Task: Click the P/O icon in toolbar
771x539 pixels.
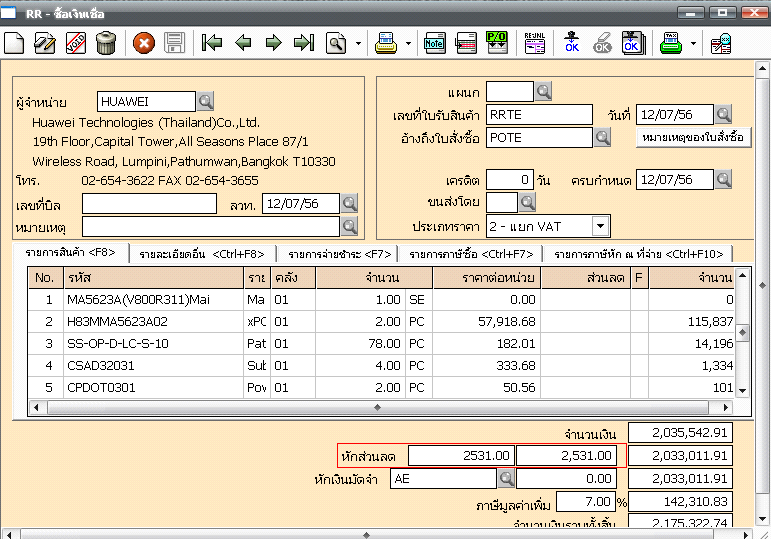Action: tap(496, 43)
